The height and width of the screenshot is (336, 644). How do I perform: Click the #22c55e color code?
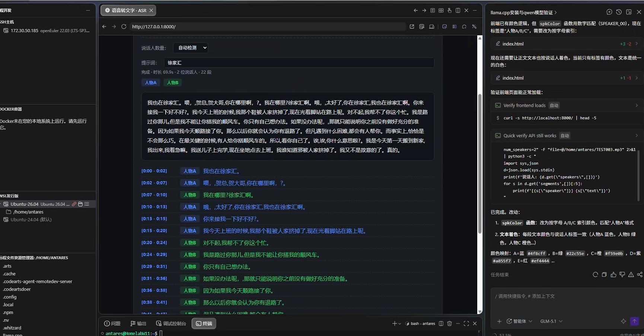pyautogui.click(x=575, y=253)
